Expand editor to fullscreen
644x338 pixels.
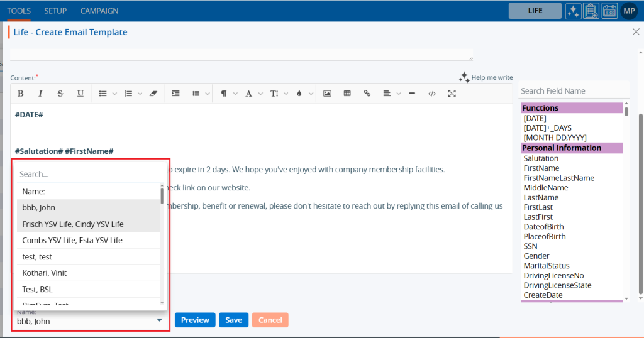(452, 94)
